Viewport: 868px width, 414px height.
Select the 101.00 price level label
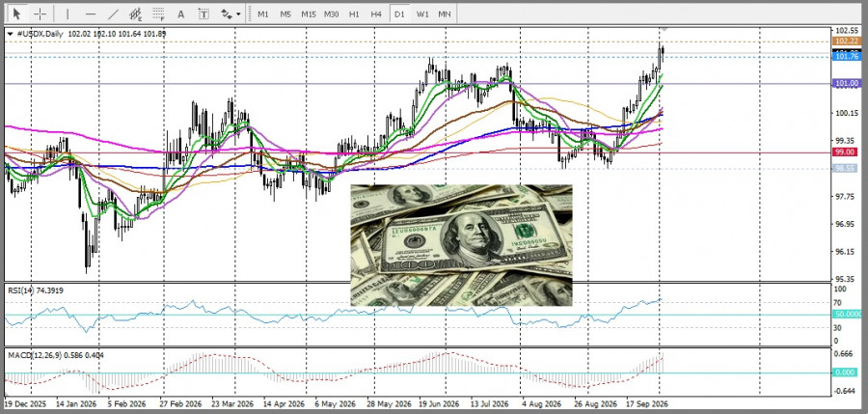pyautogui.click(x=847, y=84)
